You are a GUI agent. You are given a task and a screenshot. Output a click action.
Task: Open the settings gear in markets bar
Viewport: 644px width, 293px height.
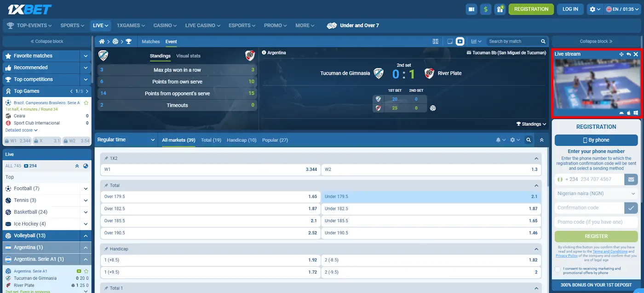[x=512, y=140]
